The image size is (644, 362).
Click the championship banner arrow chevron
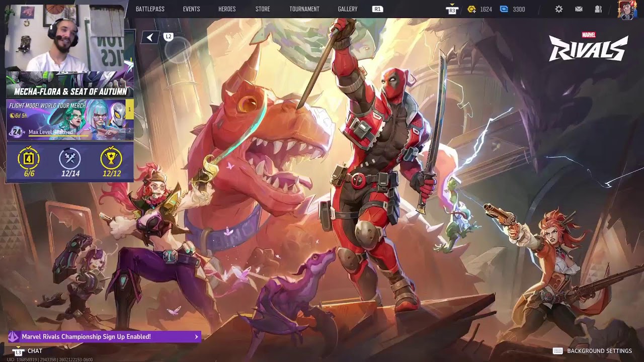[x=196, y=337]
